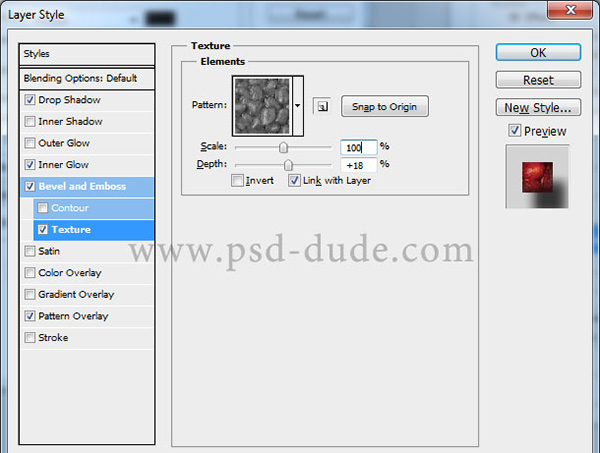This screenshot has height=453, width=600.
Task: Open the pattern picker dropdown arrow
Action: click(297, 105)
